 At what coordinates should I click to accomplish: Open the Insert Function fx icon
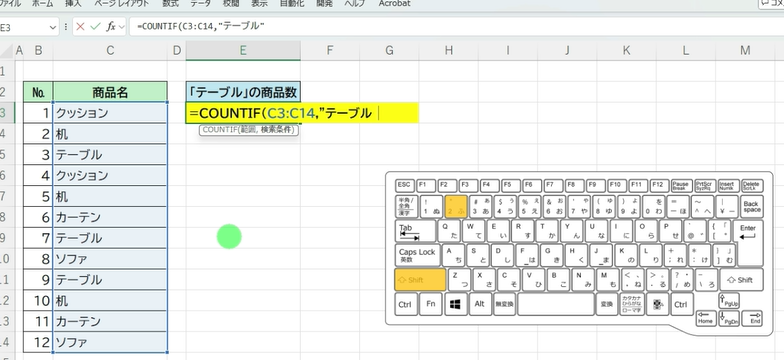[111, 26]
